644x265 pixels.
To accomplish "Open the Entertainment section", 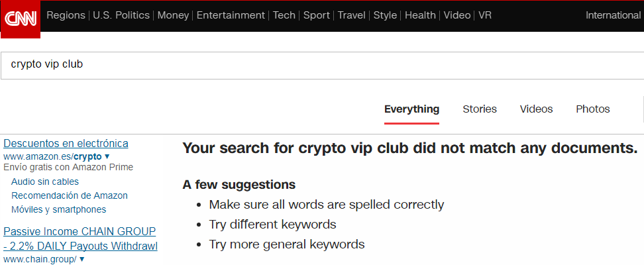I will click(231, 16).
